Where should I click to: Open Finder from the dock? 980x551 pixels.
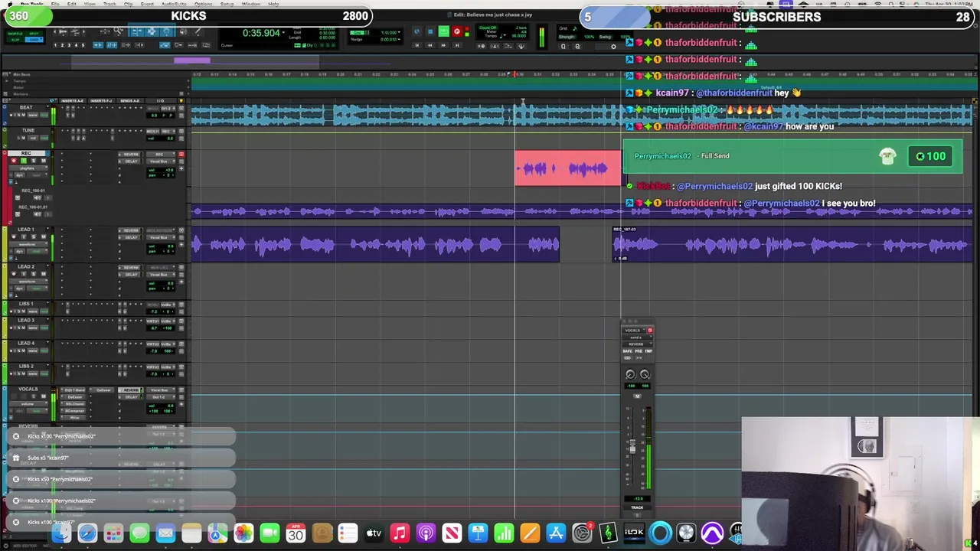[x=61, y=533]
